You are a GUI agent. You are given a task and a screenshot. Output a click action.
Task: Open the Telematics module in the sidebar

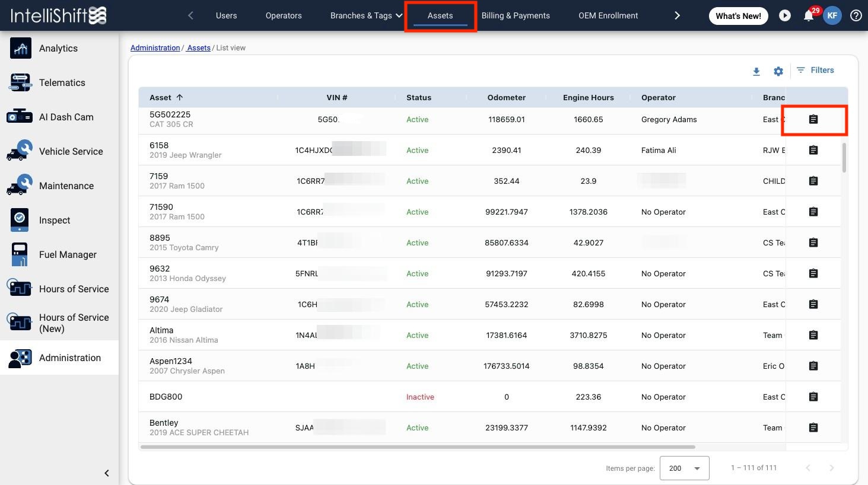62,82
